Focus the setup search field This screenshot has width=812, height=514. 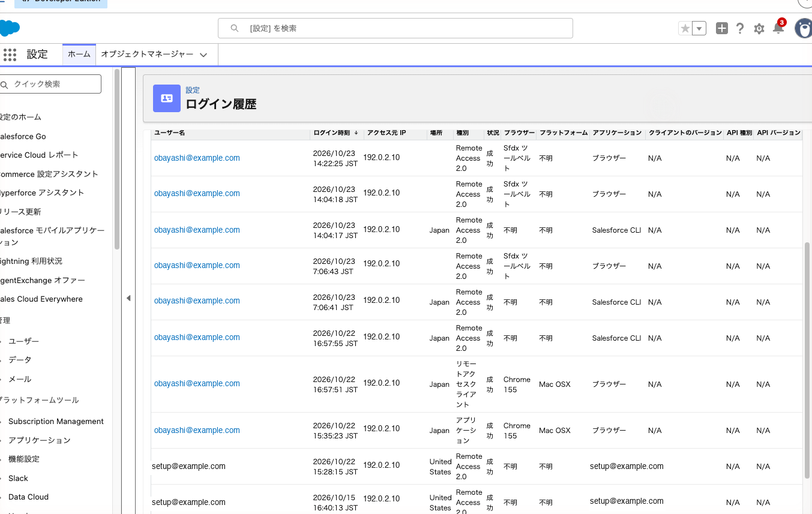coord(395,28)
